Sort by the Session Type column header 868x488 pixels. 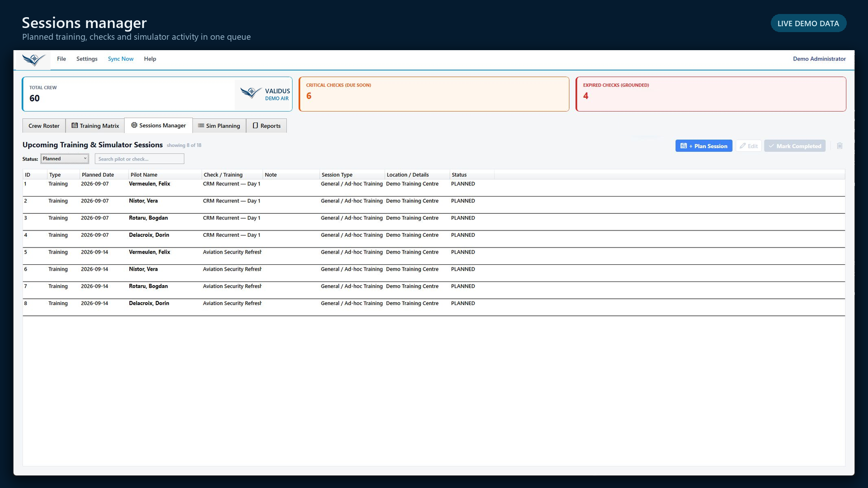tap(352, 175)
